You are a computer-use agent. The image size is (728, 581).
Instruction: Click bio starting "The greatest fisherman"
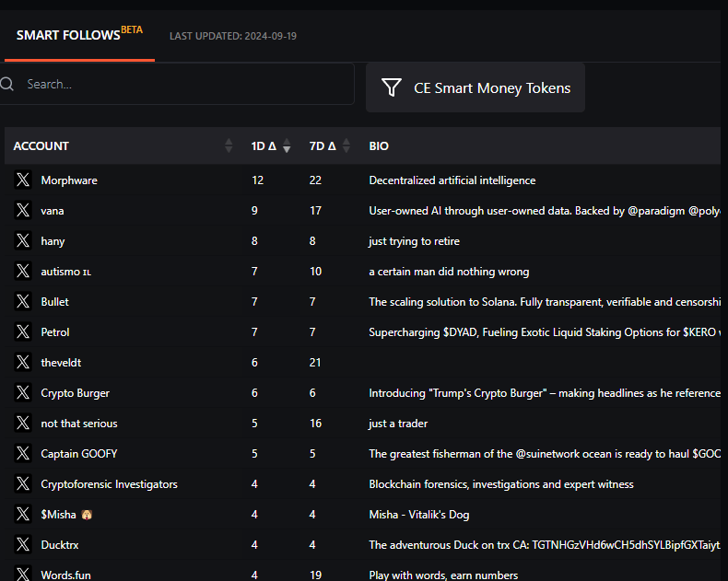coord(545,453)
